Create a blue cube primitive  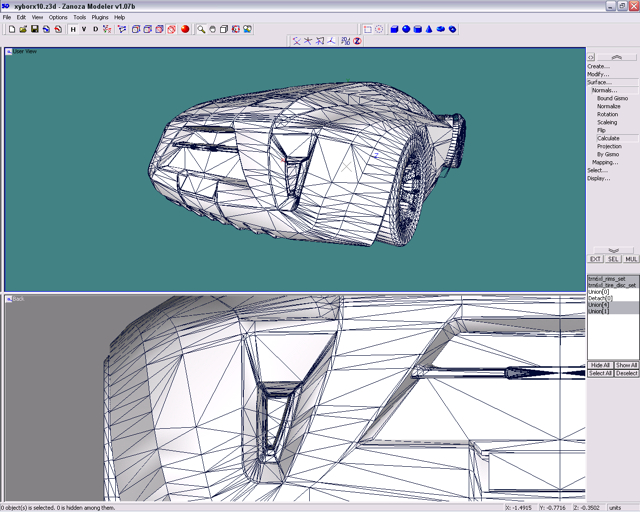pos(394,29)
